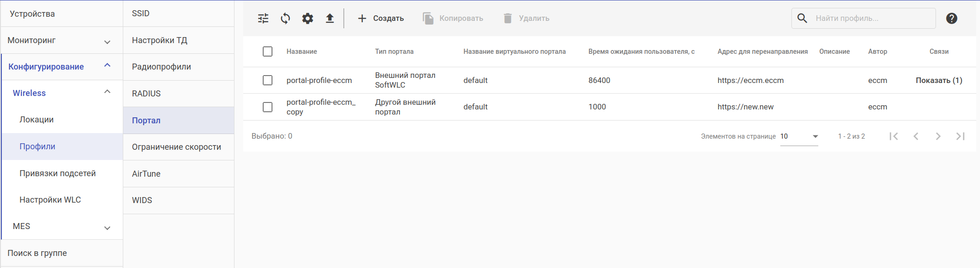Toggle the select-all header checkbox
This screenshot has height=268, width=980.
(x=267, y=51)
